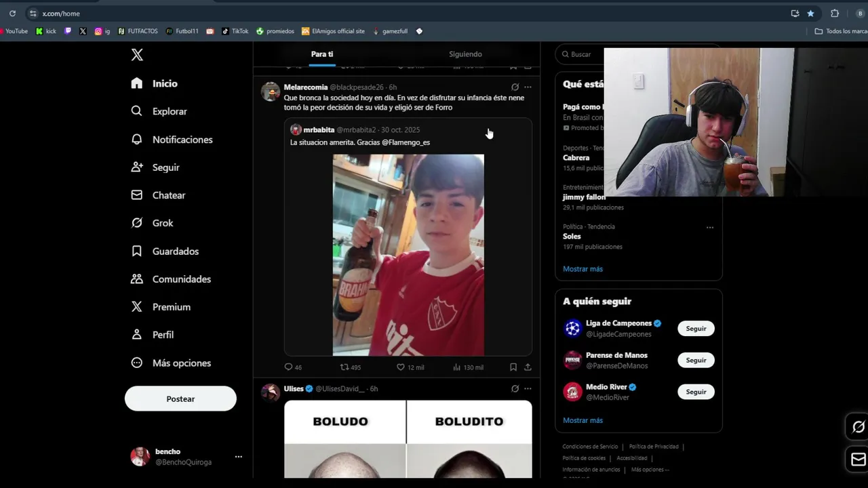868x488 pixels.
Task: Follow Parense de Manos
Action: (x=696, y=361)
